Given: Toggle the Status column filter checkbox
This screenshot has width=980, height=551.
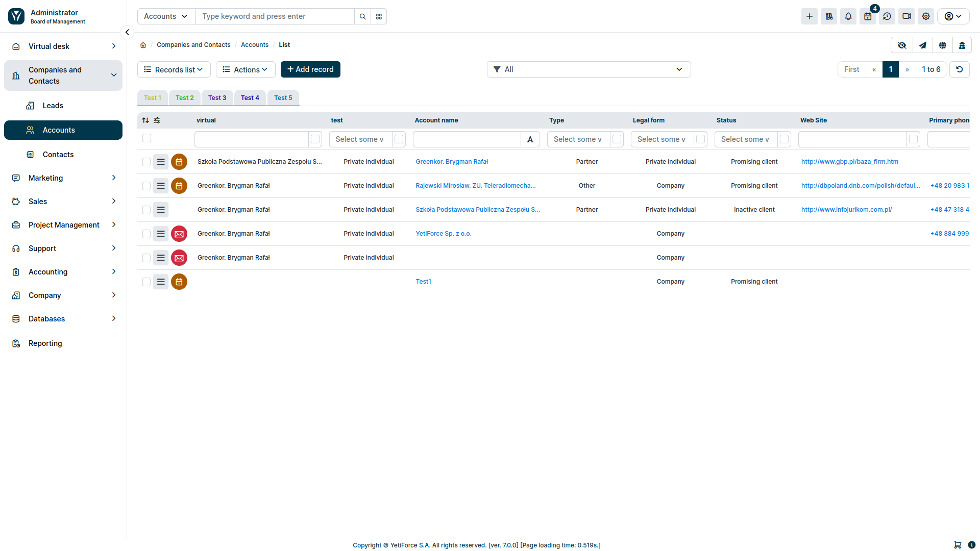Looking at the screenshot, I should click(785, 139).
